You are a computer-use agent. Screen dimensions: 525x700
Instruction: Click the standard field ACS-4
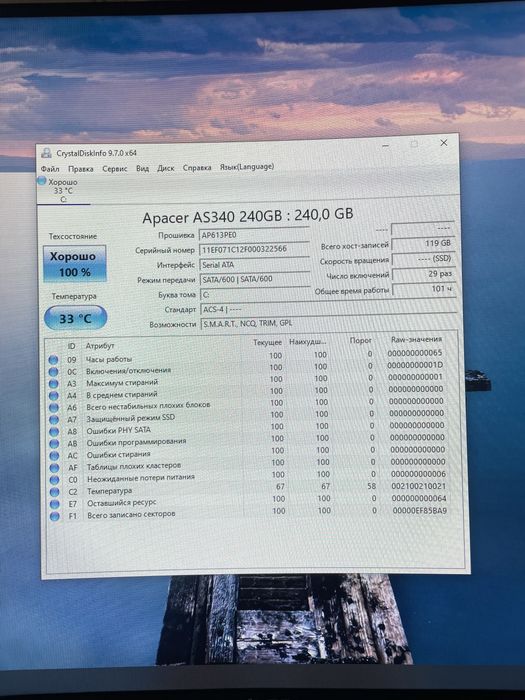(x=328, y=309)
